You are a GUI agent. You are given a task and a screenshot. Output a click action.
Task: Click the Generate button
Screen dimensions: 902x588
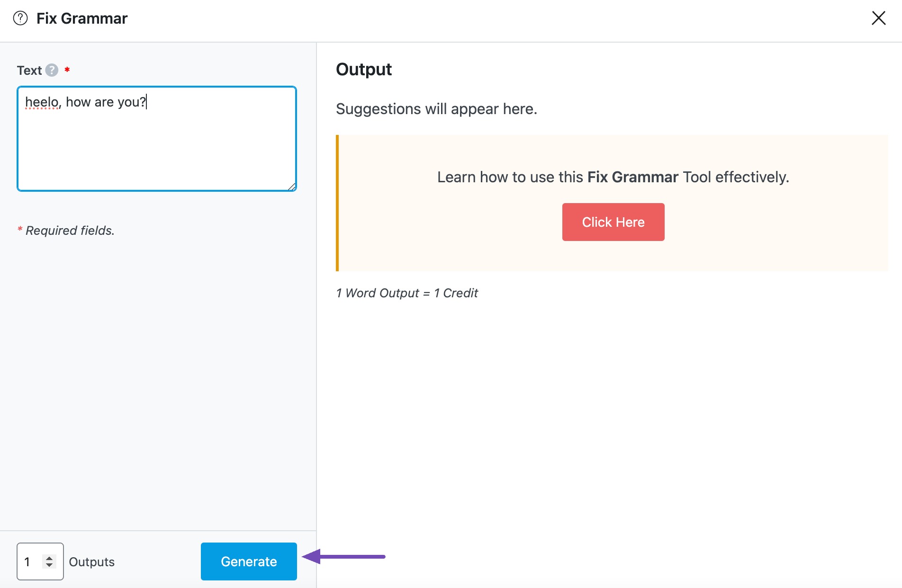click(249, 561)
